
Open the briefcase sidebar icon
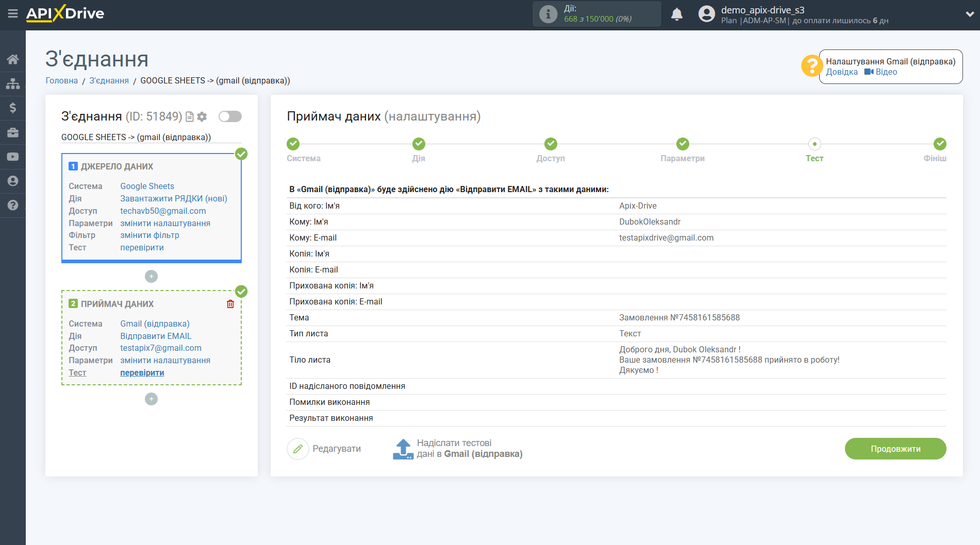13,132
